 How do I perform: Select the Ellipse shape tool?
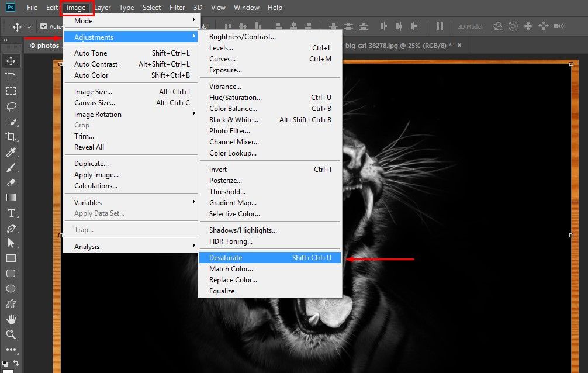11,289
